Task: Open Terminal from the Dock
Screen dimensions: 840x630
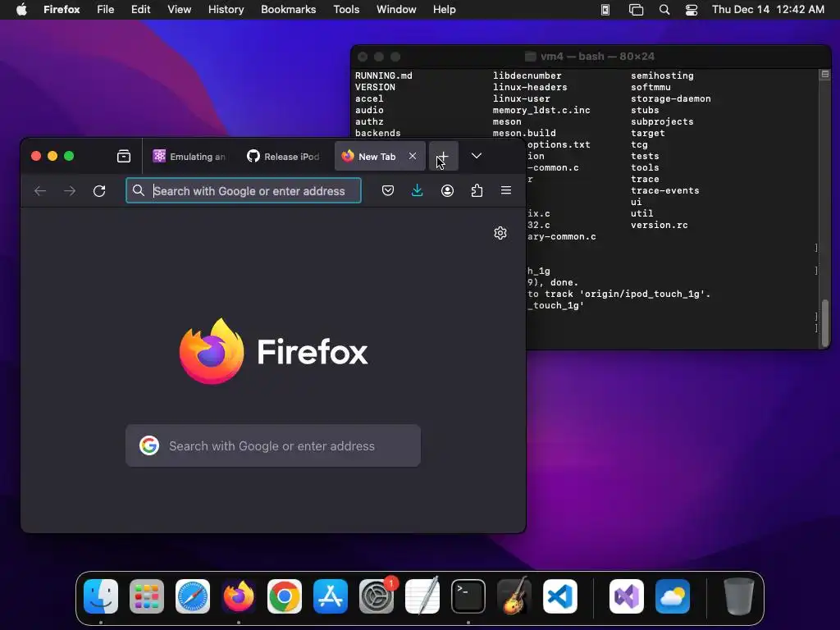Action: pos(468,596)
